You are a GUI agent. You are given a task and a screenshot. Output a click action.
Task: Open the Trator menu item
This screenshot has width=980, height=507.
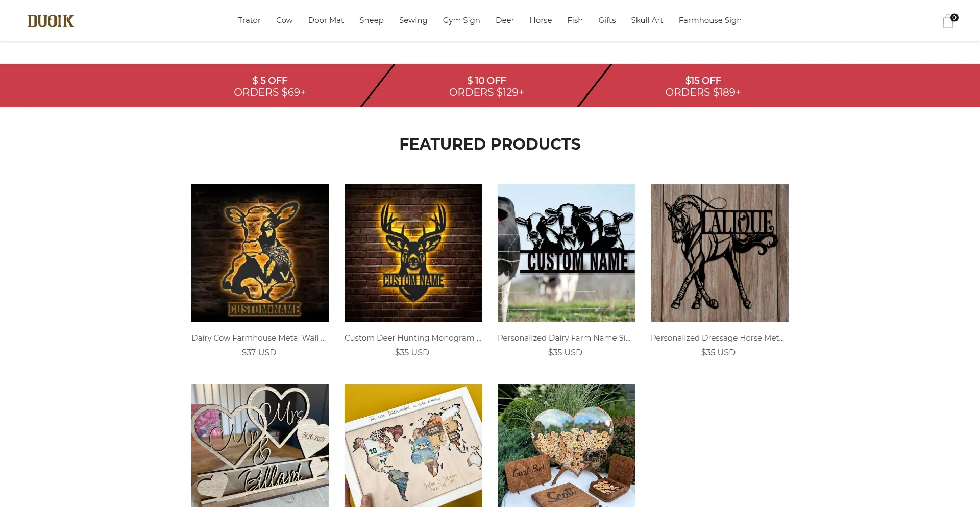pyautogui.click(x=249, y=20)
